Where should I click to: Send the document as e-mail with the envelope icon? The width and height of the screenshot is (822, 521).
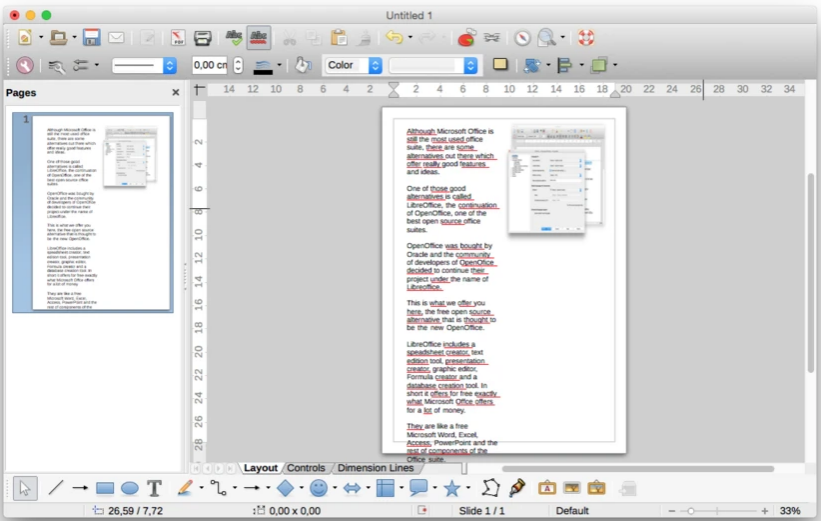point(116,37)
